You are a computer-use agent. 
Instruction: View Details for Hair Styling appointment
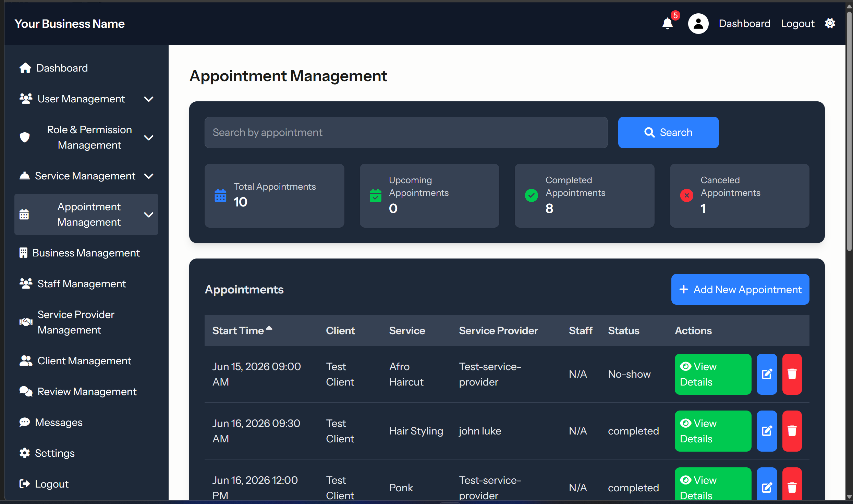tap(713, 431)
